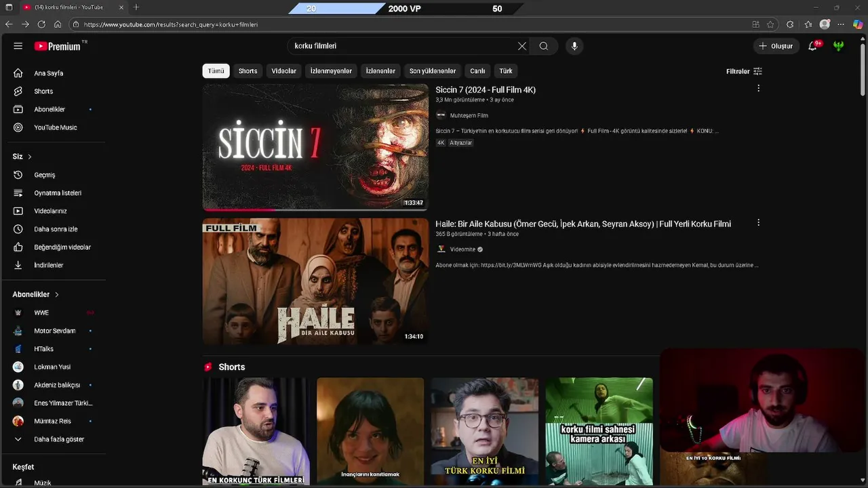Expand the Siz section chevron
The width and height of the screenshot is (868, 488).
pos(30,157)
